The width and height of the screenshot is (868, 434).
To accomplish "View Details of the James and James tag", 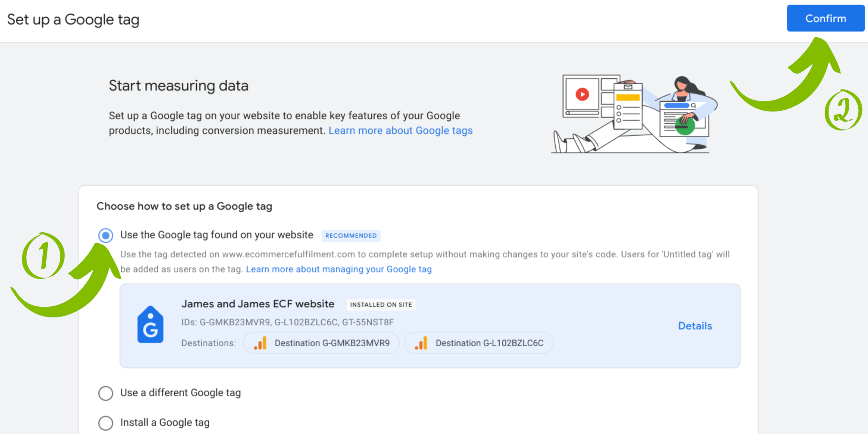I will tap(695, 326).
